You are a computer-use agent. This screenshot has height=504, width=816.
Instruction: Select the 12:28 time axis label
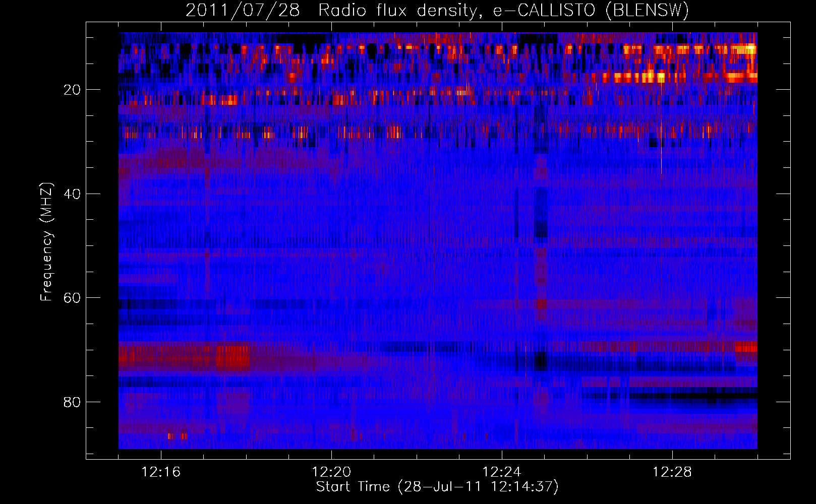pos(672,472)
